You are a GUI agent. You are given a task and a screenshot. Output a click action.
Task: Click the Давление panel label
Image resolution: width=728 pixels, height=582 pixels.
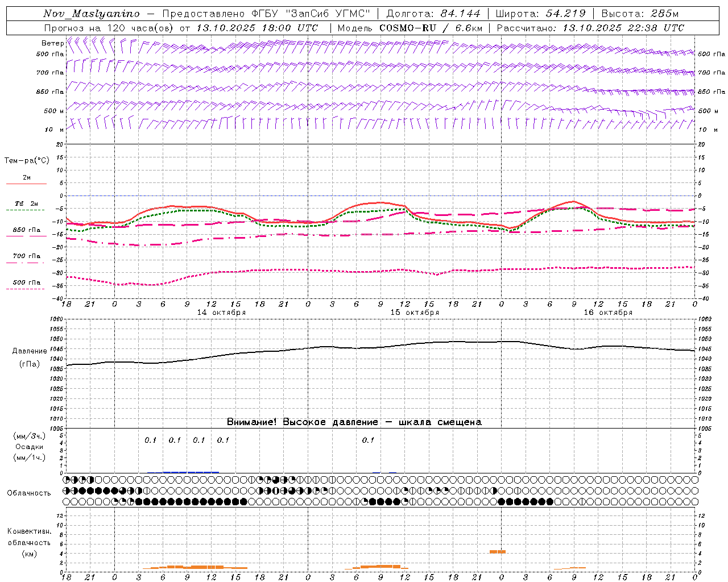coord(30,351)
